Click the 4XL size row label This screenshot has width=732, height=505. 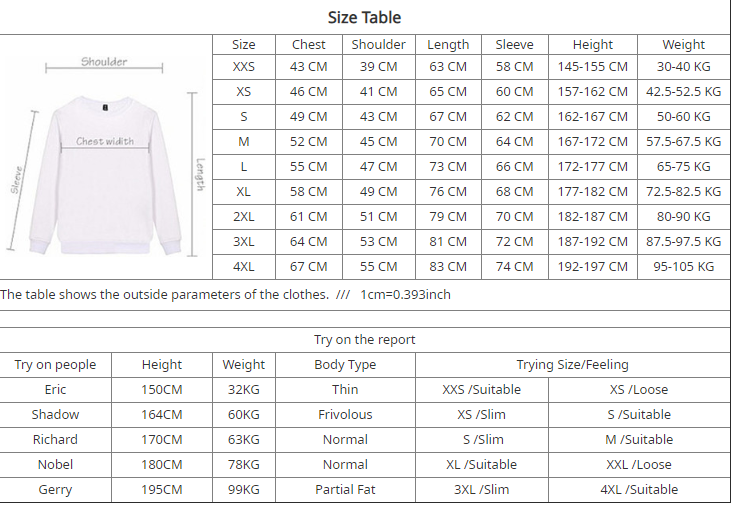(243, 266)
